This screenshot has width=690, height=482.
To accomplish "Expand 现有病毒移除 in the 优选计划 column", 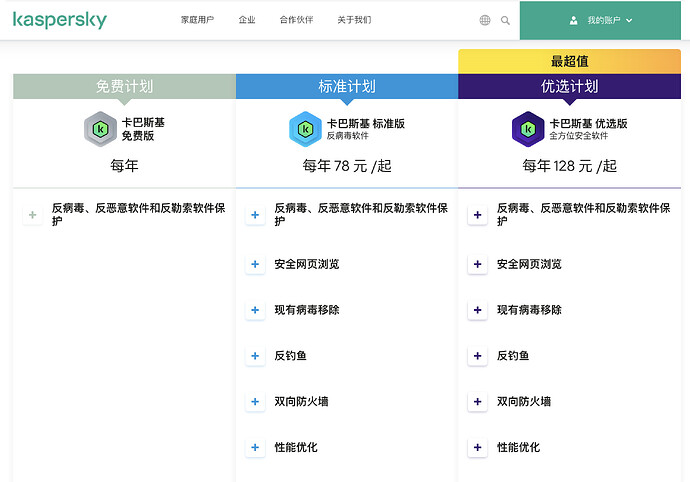I will [477, 310].
